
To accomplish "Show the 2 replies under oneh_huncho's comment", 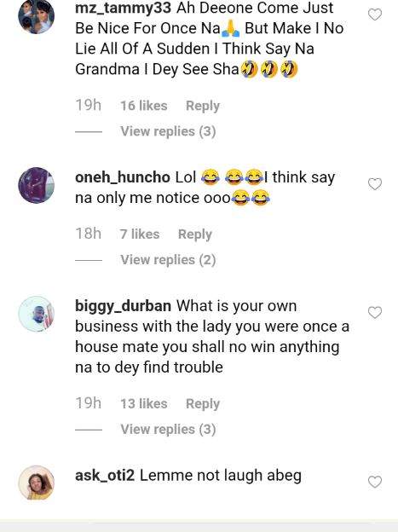I will click(168, 260).
